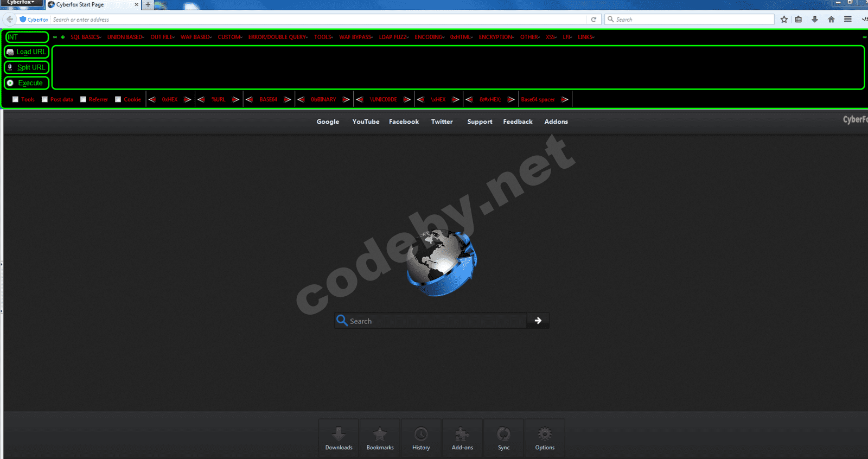868x459 pixels.
Task: Click left arrow beside \xHEX
Action: click(x=420, y=99)
